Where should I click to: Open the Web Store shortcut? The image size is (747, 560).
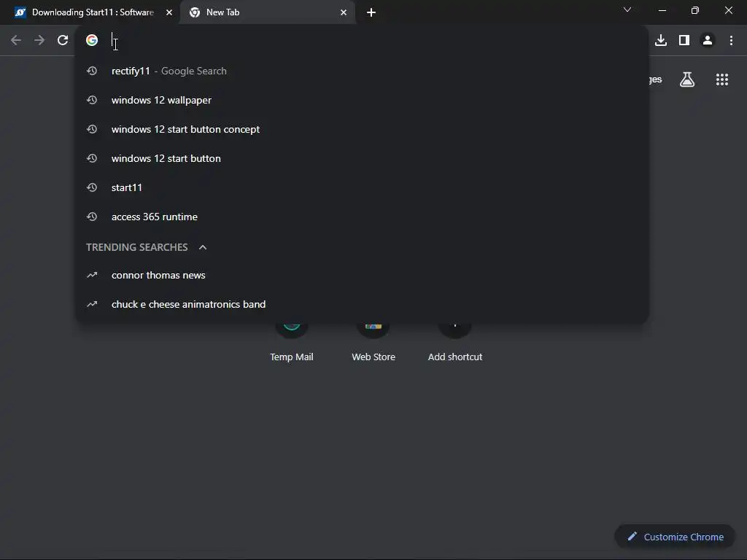point(373,343)
